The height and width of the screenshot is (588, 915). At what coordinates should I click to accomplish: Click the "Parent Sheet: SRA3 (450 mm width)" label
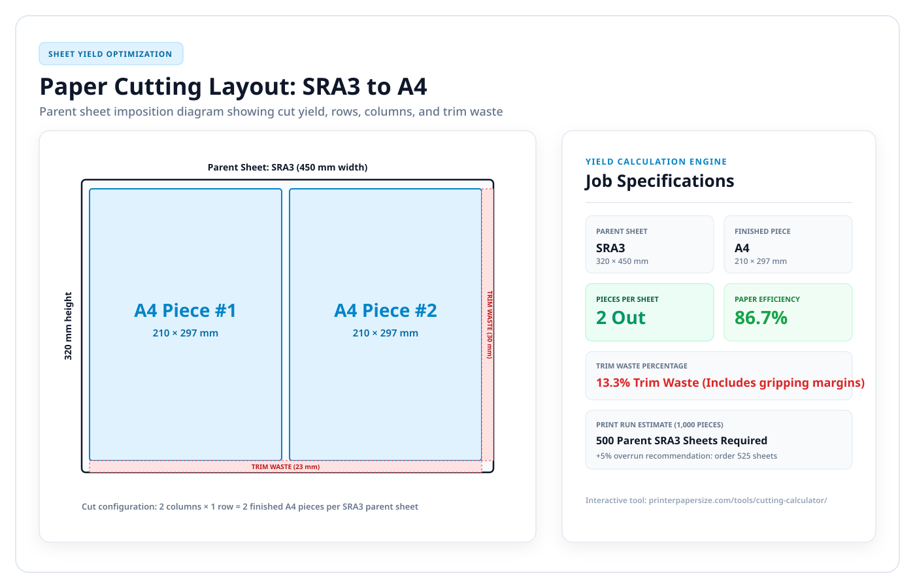(288, 167)
